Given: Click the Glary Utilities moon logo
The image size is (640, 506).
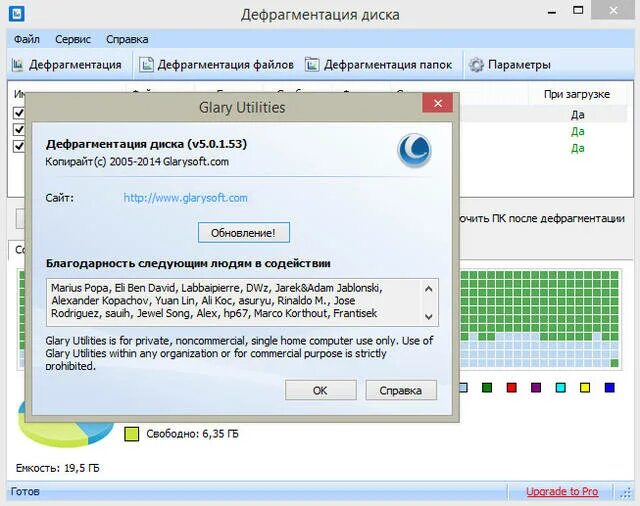Looking at the screenshot, I should tap(414, 150).
